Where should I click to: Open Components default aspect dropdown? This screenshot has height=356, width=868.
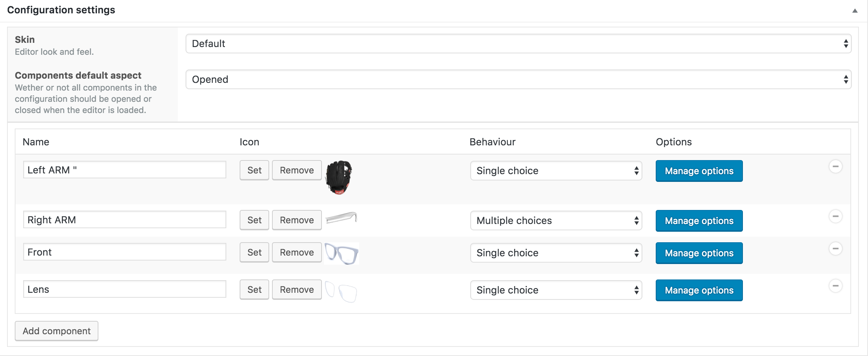coord(518,79)
